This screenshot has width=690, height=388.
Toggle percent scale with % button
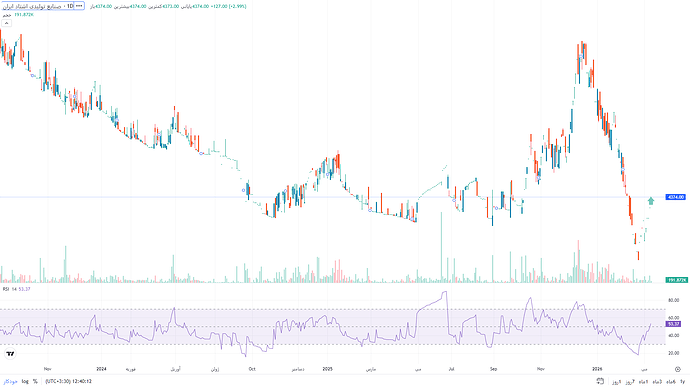[35, 381]
